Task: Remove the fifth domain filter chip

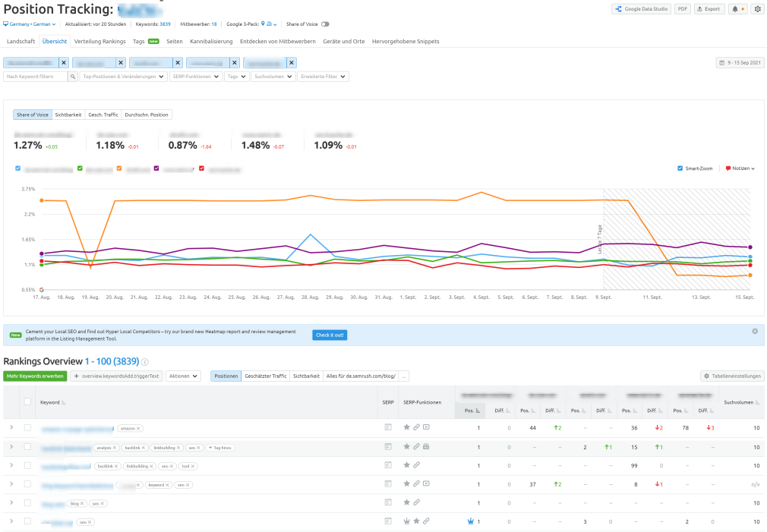Action: [292, 62]
